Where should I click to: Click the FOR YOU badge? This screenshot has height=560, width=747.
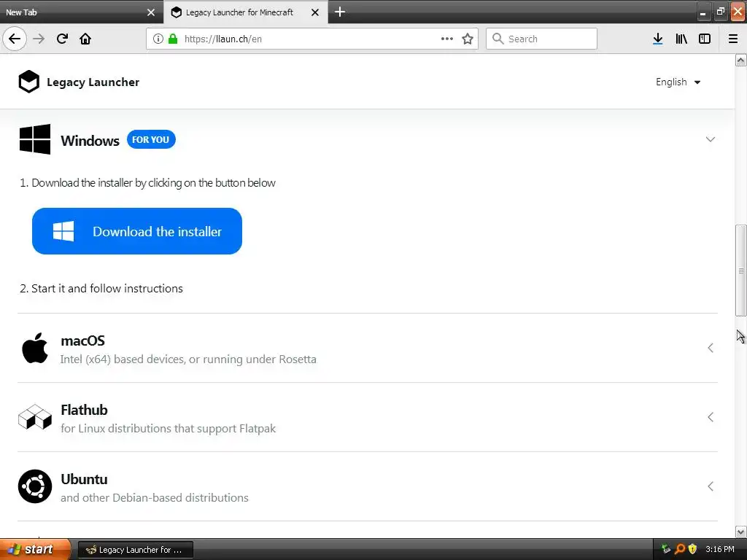click(x=151, y=139)
